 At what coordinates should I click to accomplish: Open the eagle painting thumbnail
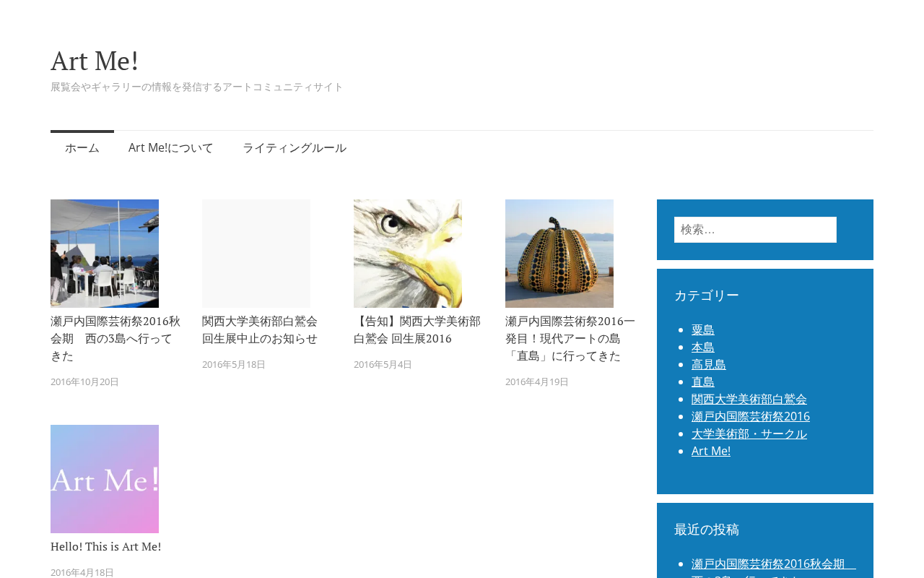point(408,254)
